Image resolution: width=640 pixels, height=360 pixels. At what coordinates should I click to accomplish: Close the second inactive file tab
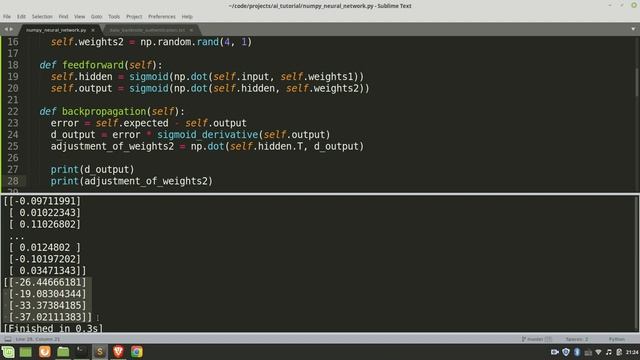[x=191, y=30]
